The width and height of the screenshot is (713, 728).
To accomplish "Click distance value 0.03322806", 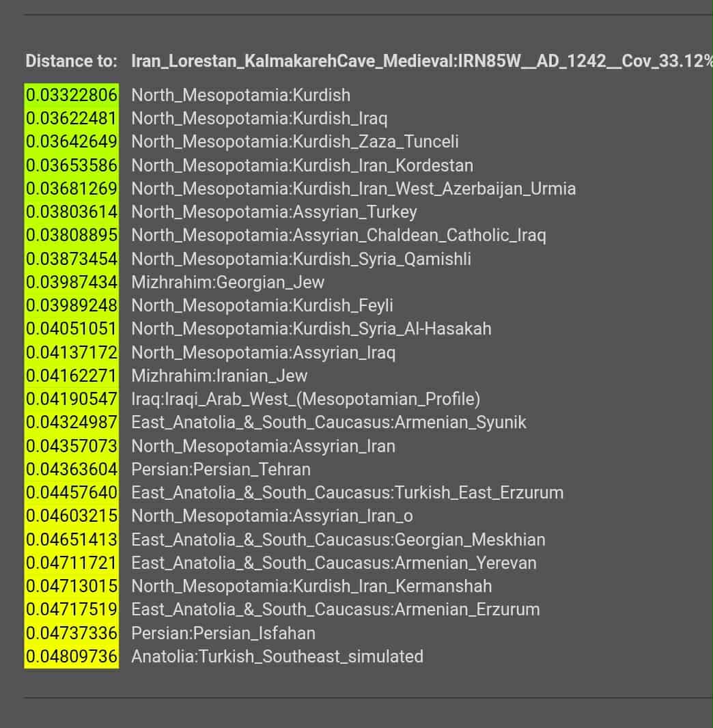I will click(x=72, y=95).
